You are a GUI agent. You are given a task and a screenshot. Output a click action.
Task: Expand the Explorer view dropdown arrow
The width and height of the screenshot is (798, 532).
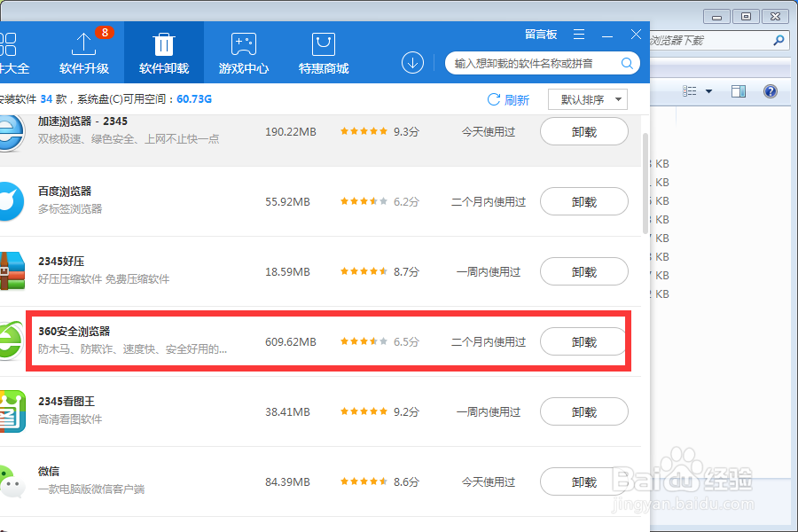[708, 91]
